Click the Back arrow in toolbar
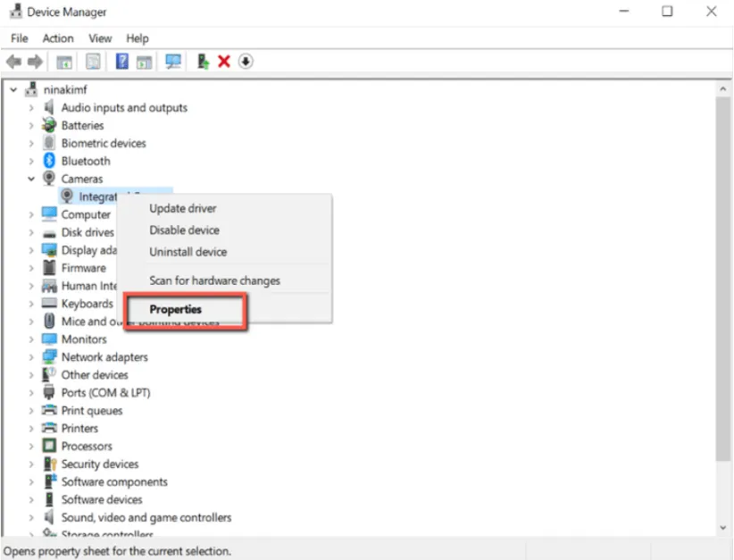 13,62
